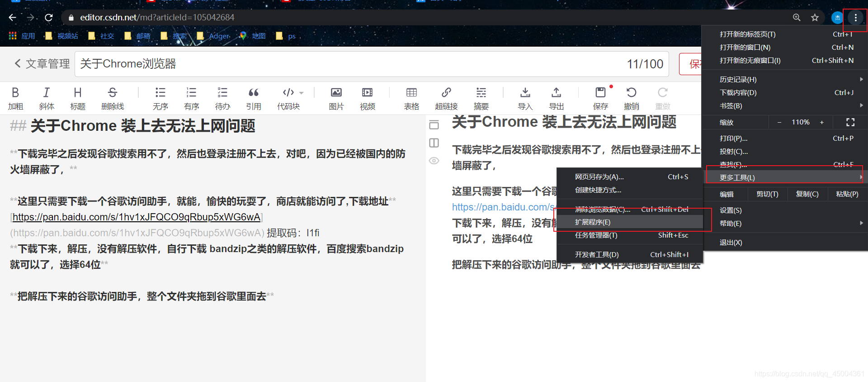The width and height of the screenshot is (868, 382).
Task: Bookmark this page with the star icon
Action: 815,18
